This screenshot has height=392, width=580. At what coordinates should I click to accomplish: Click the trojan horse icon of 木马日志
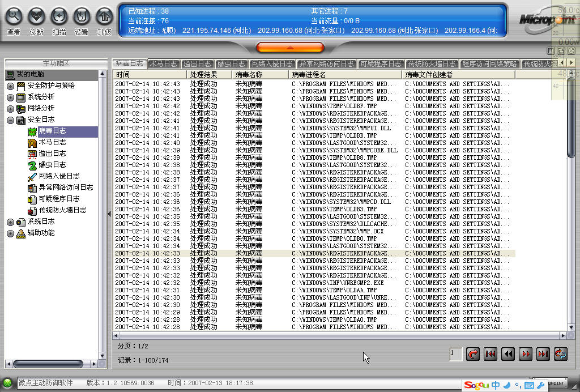[x=32, y=143]
